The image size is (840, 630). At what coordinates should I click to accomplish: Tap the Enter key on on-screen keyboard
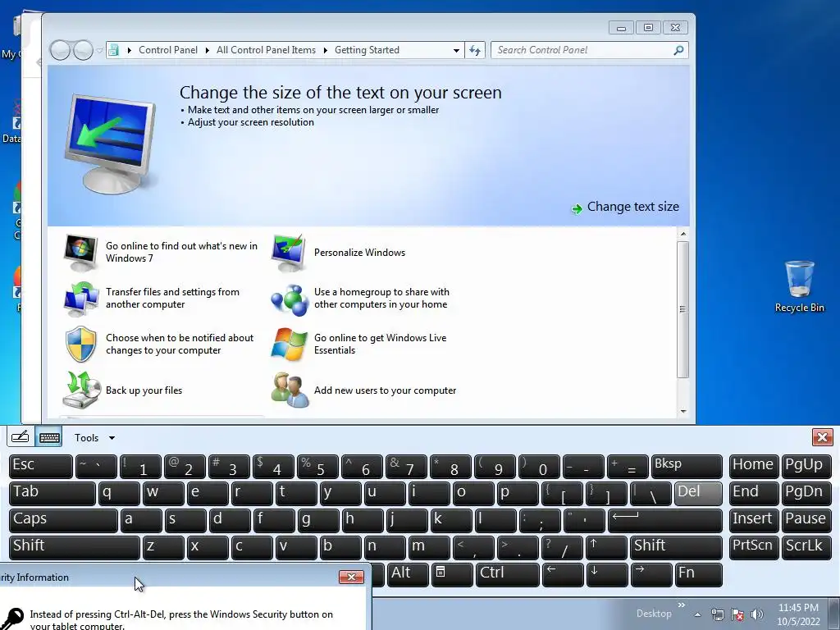pyautogui.click(x=664, y=520)
